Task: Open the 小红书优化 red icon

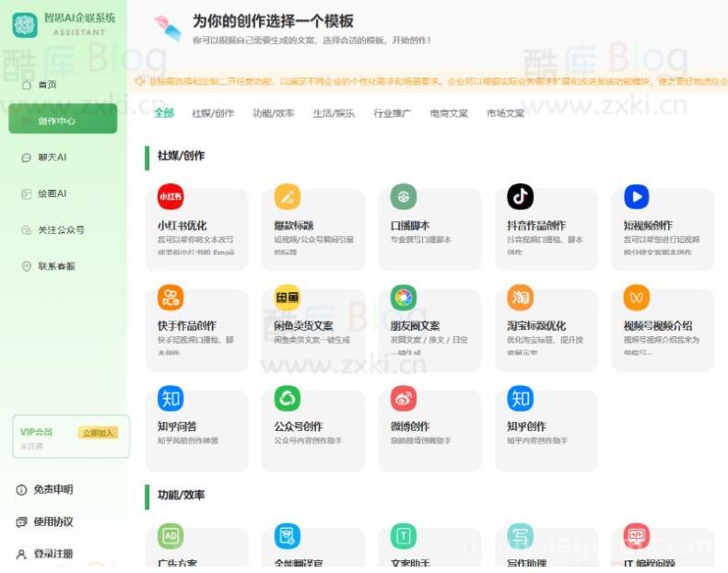Action: coord(170,197)
